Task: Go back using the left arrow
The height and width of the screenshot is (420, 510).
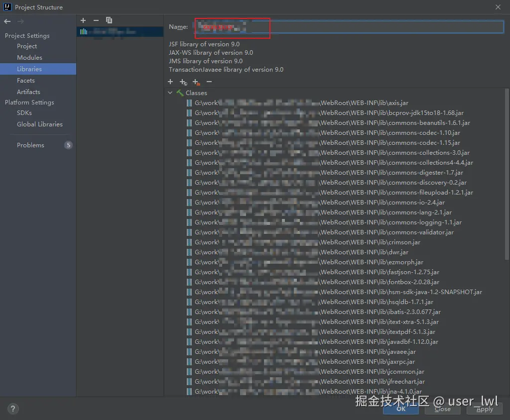Action: coord(7,21)
